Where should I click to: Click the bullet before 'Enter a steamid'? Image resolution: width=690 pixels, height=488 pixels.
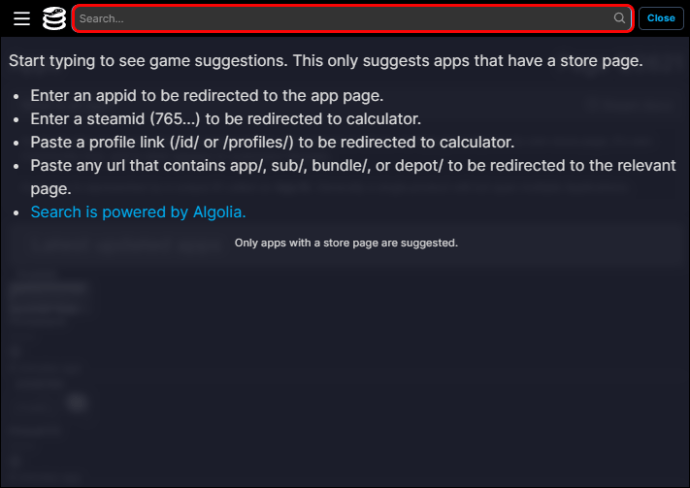pos(16,120)
